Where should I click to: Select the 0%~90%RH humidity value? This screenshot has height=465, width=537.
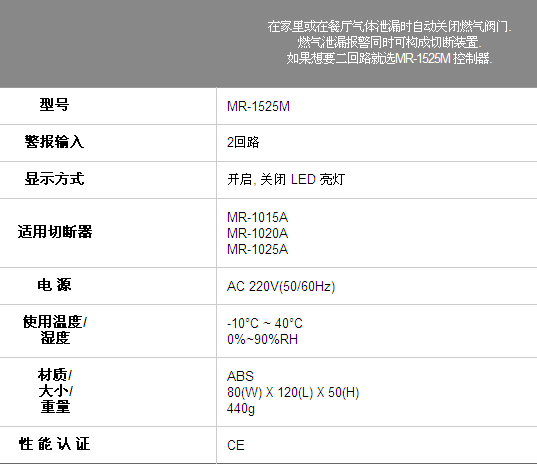tap(262, 339)
